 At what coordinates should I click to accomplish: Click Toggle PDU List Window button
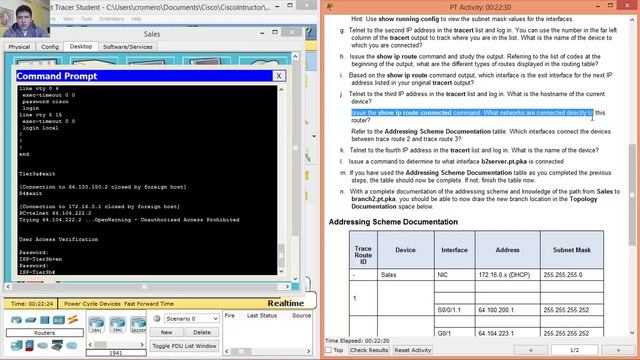coord(184,346)
